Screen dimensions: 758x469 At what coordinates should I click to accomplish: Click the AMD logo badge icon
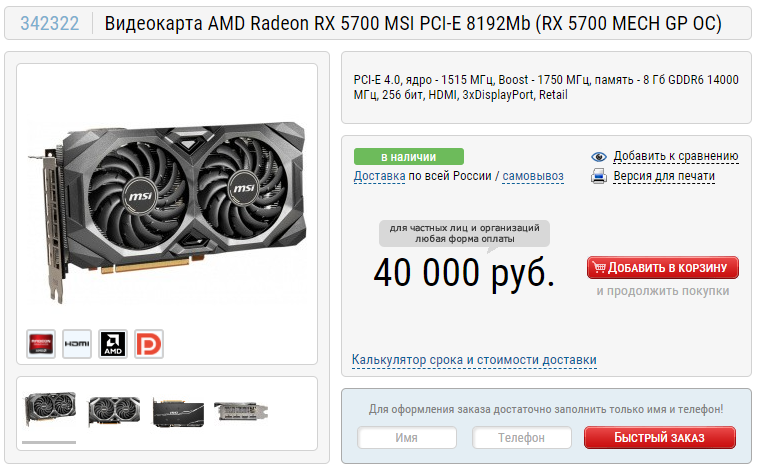(x=113, y=344)
